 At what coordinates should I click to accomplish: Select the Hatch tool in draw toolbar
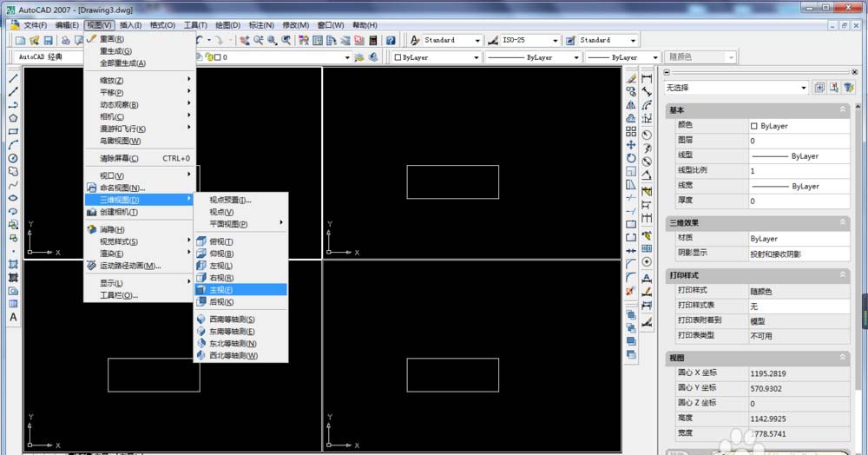pos(13,265)
